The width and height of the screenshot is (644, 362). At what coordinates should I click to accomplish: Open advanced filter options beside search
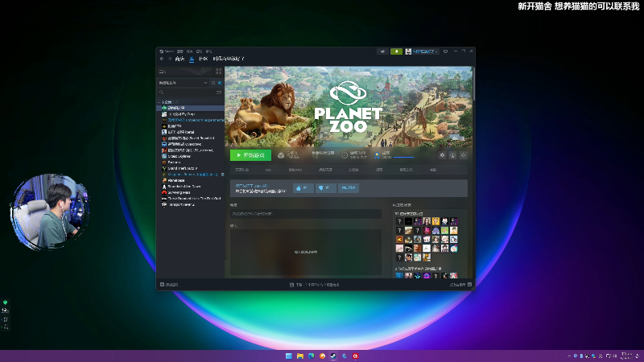(x=219, y=93)
